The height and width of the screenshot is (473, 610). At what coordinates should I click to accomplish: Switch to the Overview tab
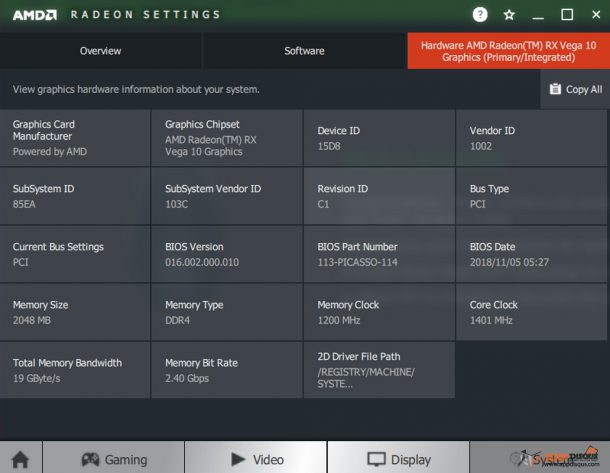coord(100,51)
